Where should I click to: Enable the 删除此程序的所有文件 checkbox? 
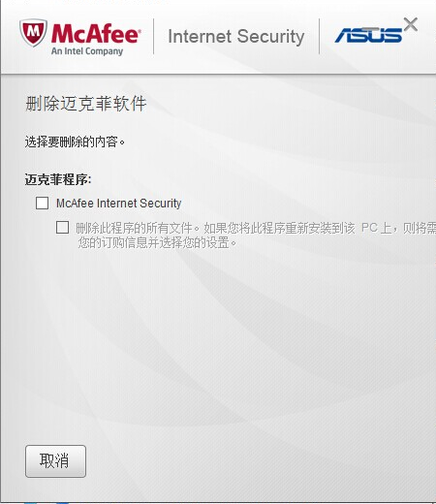pos(62,227)
